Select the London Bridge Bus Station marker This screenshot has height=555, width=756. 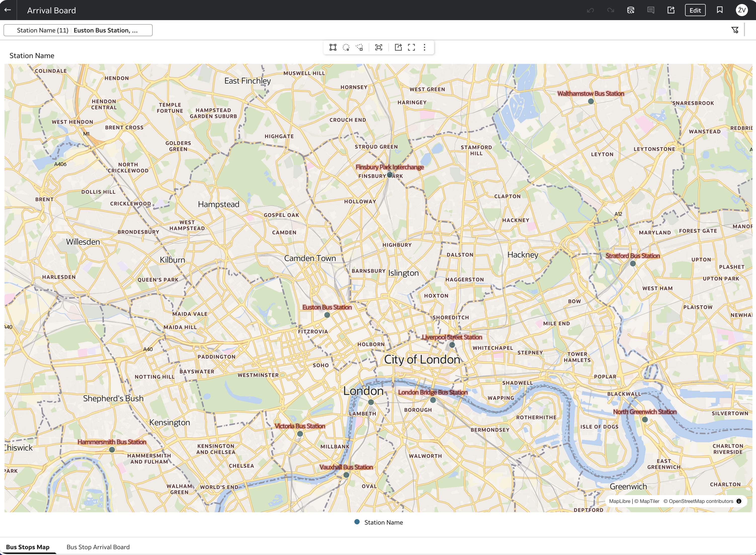(433, 400)
